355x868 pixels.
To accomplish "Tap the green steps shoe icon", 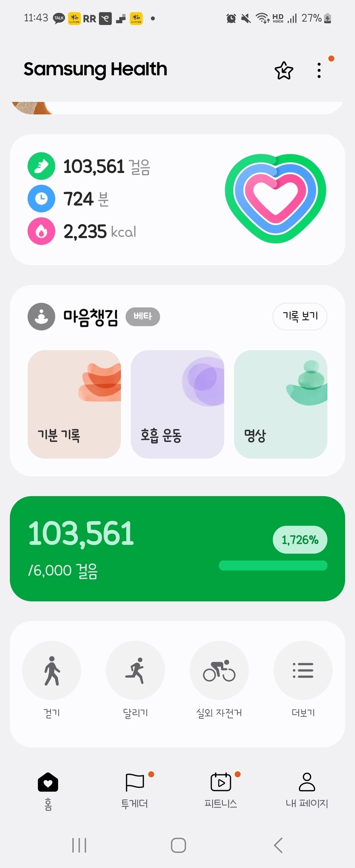I will [41, 166].
